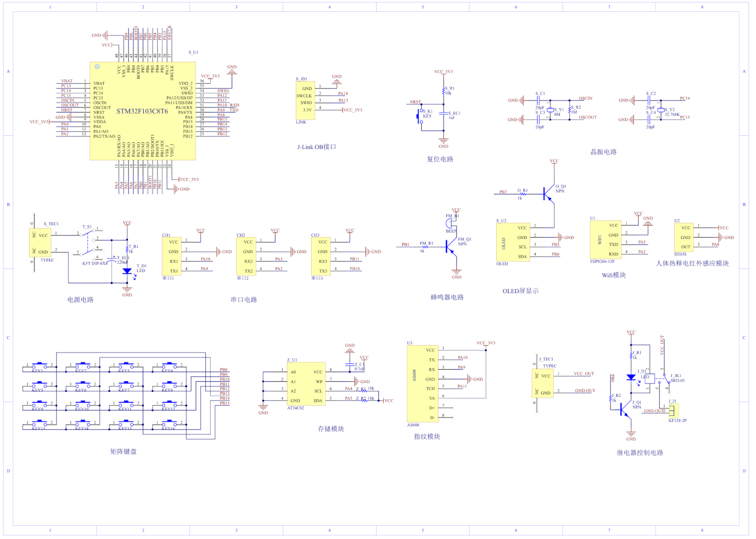
Task: Select the S_EC1 1uf capacitor
Action: [443, 114]
